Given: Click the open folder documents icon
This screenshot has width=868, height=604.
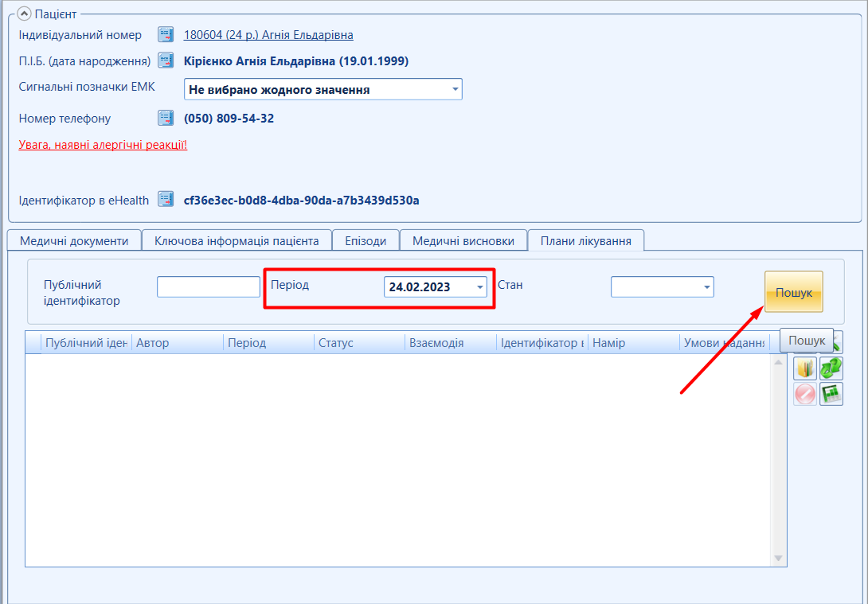Looking at the screenshot, I should (x=805, y=368).
